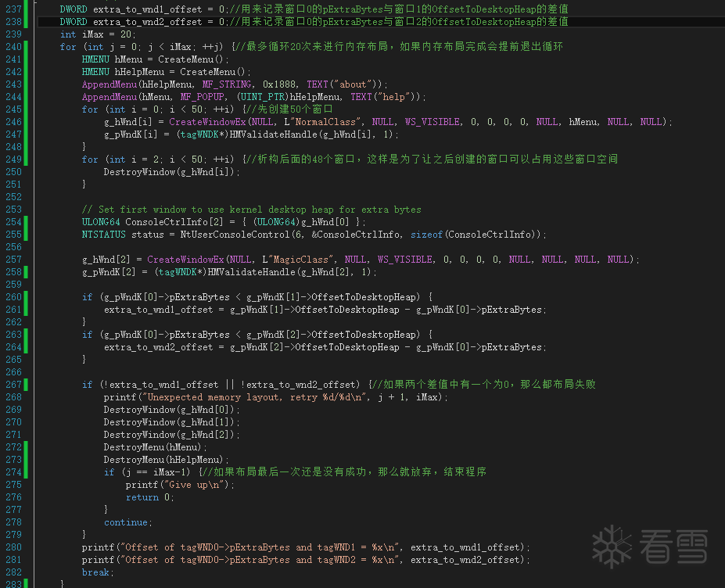Image resolution: width=725 pixels, height=588 pixels.
Task: Click line number 237 in the gutter
Action: tap(13, 9)
